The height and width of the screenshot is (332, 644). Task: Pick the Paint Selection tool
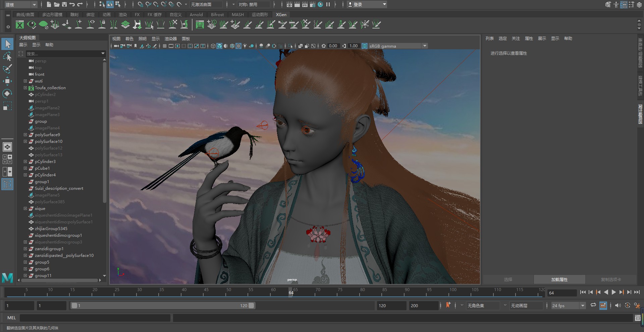(x=7, y=69)
